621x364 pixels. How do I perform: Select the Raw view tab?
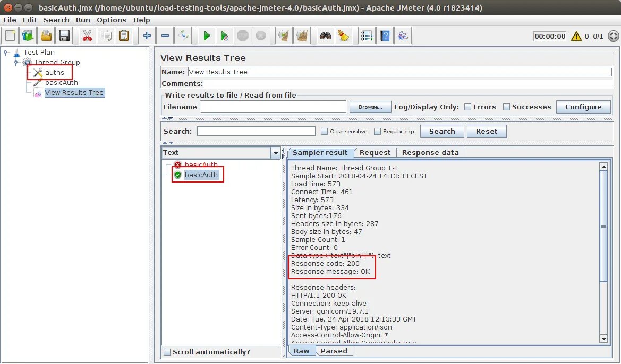click(301, 351)
